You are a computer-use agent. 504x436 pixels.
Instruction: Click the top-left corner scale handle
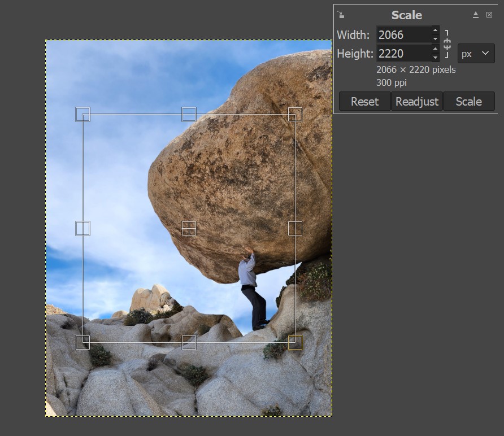point(82,114)
